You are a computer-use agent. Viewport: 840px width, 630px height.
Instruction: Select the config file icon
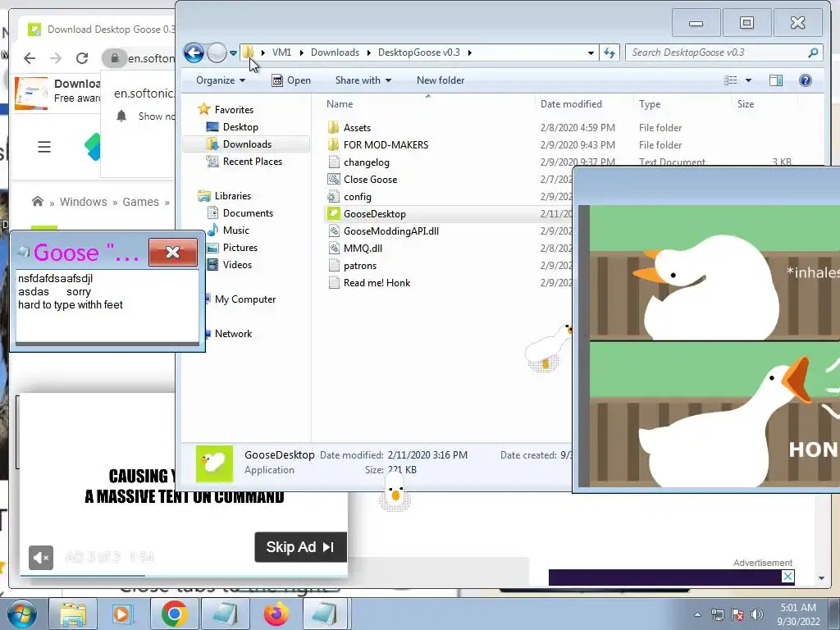[x=334, y=196]
